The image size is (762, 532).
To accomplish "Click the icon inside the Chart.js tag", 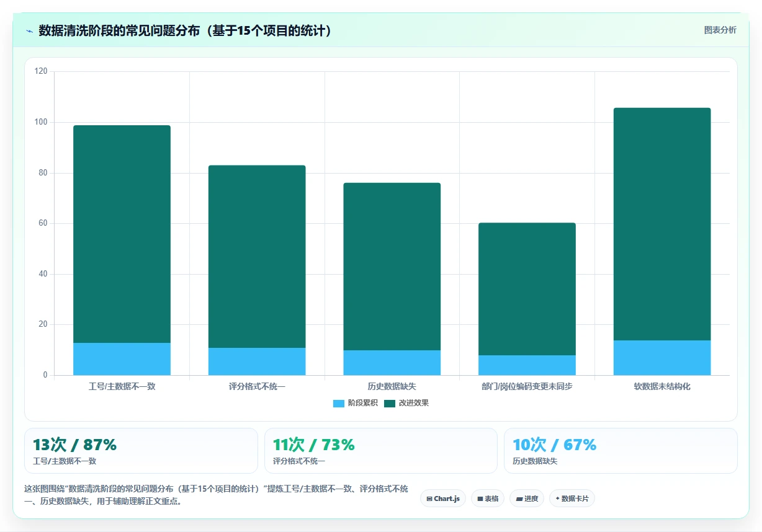I will (429, 499).
